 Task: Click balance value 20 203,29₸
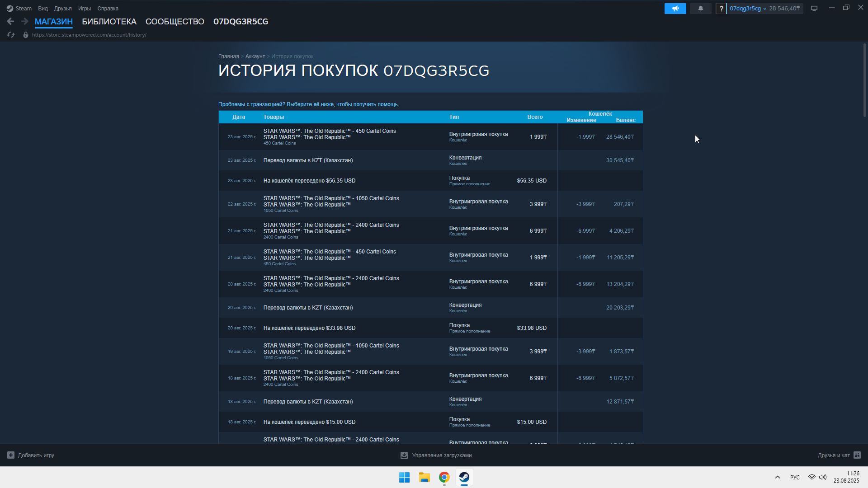(x=620, y=308)
